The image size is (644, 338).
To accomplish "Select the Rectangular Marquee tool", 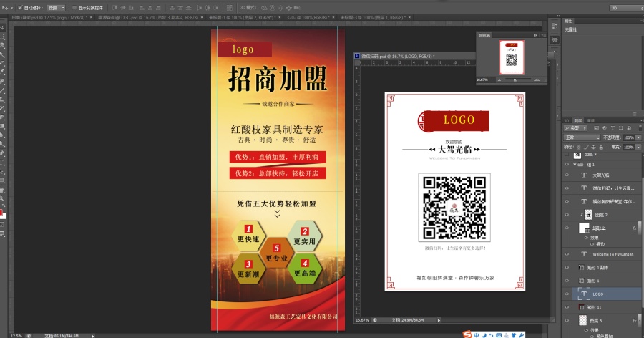I will pos(4,37).
